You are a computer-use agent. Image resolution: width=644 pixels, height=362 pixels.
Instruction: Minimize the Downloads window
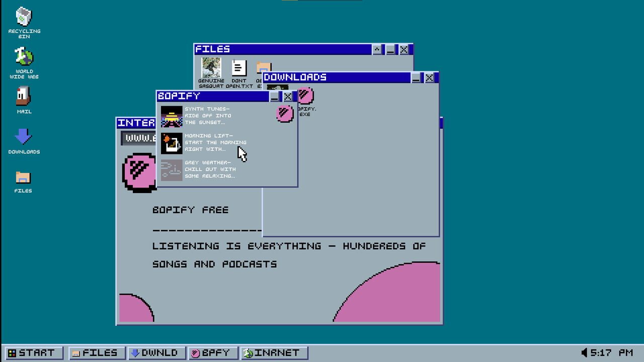pos(416,78)
